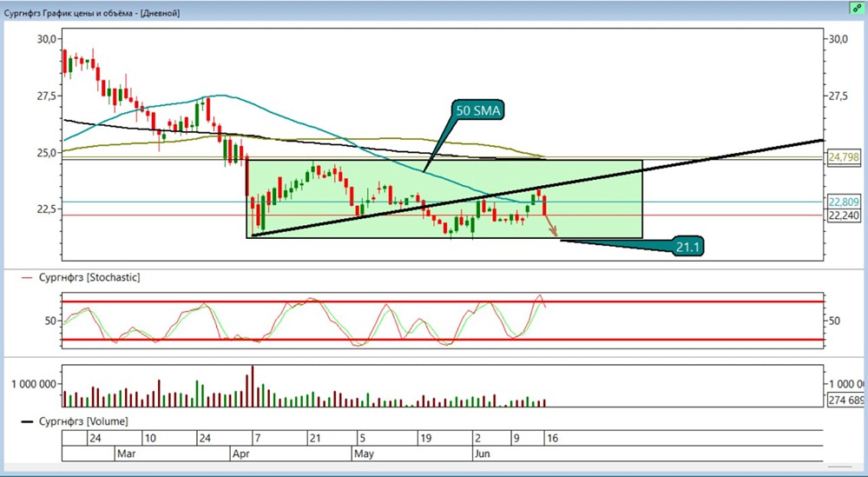Select the '50 SMA' callout label
Viewport: 868px width, 477px height.
tap(477, 111)
